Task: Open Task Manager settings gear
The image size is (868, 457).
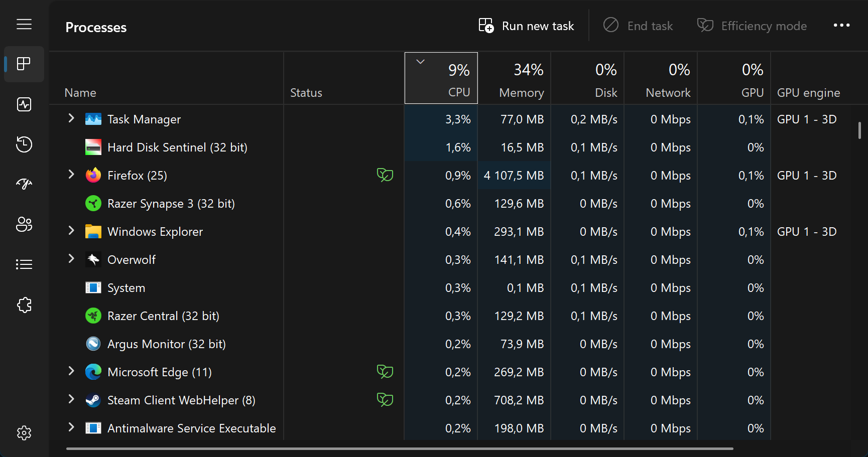Action: 24,433
